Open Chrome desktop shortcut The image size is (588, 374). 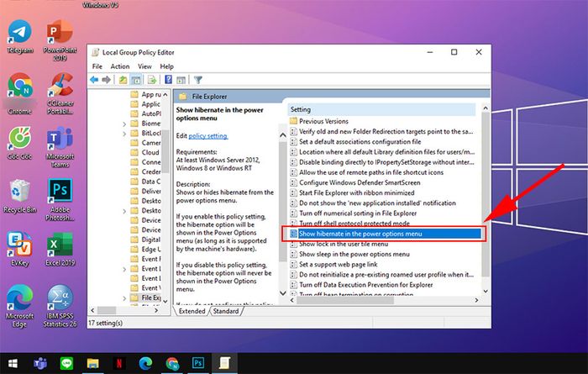(20, 94)
